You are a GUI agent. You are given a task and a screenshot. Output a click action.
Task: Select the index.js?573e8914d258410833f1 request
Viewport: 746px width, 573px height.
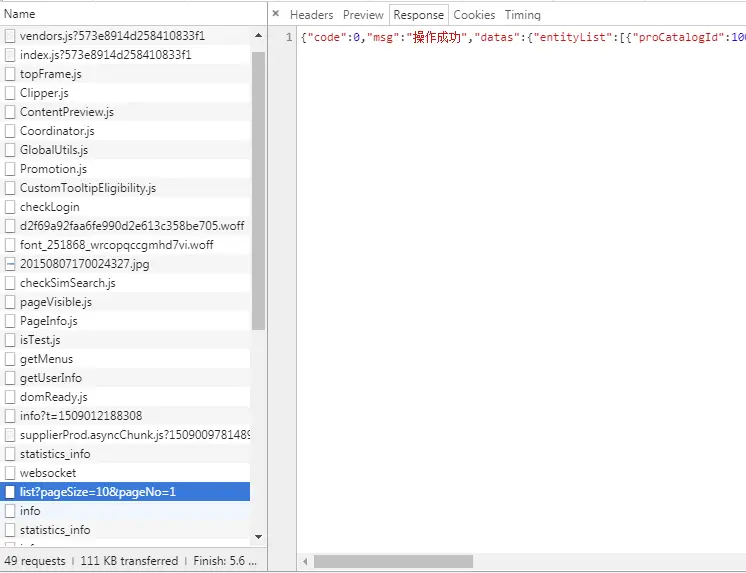tap(125, 55)
